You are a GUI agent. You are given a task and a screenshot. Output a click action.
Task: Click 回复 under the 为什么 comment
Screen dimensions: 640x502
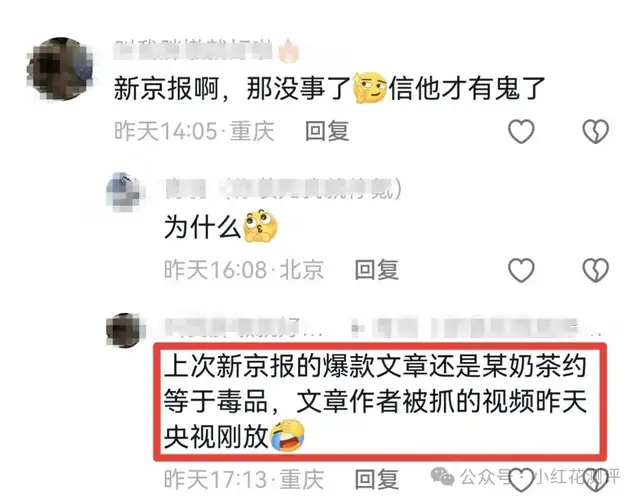click(376, 270)
